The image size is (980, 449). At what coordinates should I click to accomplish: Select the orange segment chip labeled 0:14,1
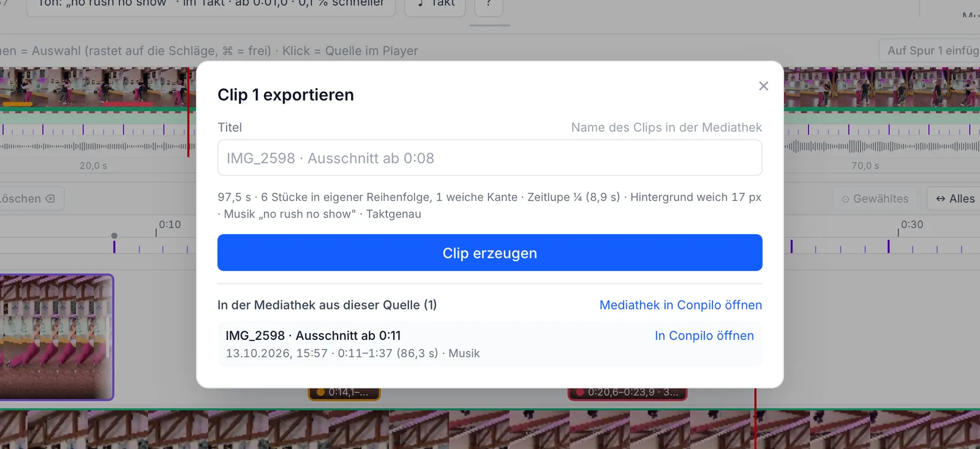coord(344,393)
